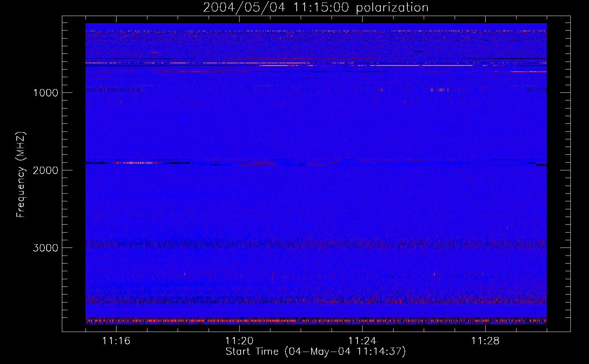Click the 11:28 time tick label
This screenshot has width=589, height=364.
click(485, 341)
